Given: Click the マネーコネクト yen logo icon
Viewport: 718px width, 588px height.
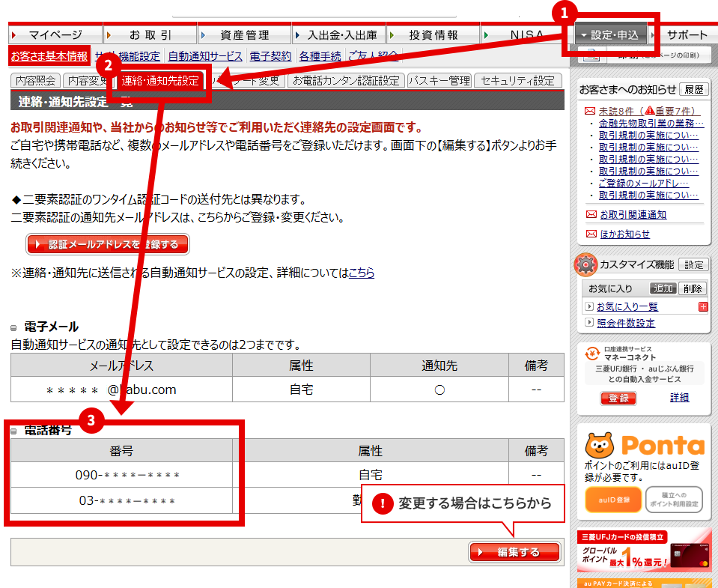Looking at the screenshot, I should tap(592, 353).
